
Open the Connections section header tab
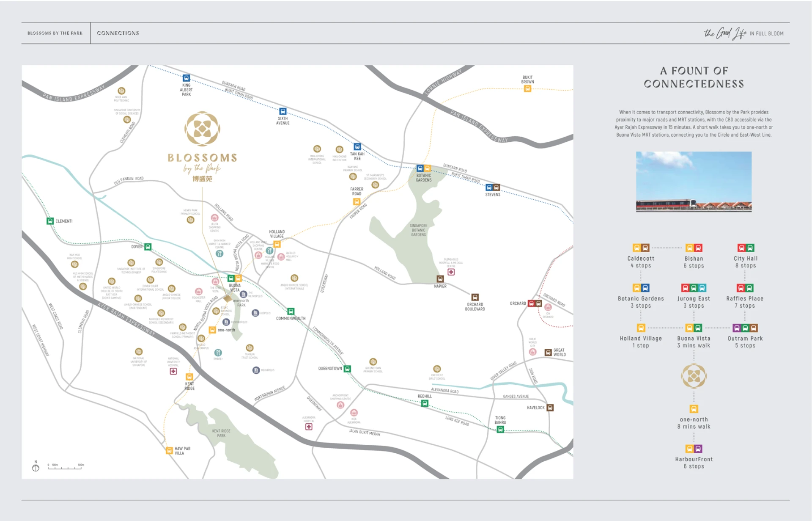point(118,33)
